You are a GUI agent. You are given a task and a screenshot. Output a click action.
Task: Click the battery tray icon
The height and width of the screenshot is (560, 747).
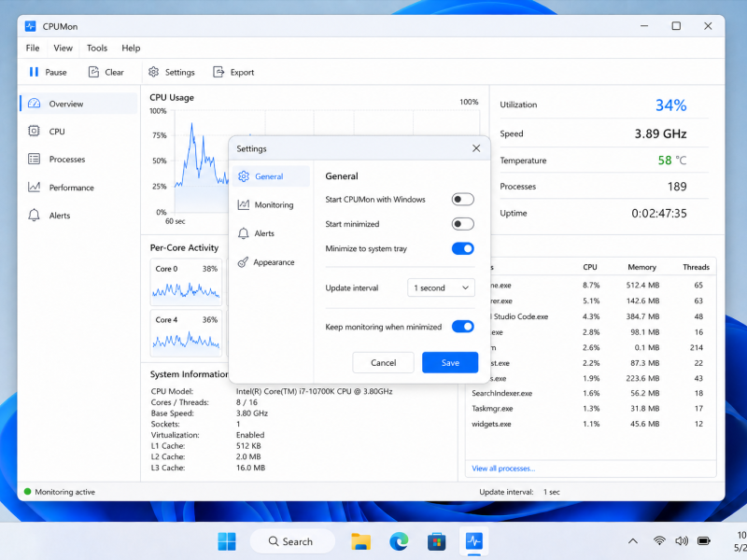point(704,541)
